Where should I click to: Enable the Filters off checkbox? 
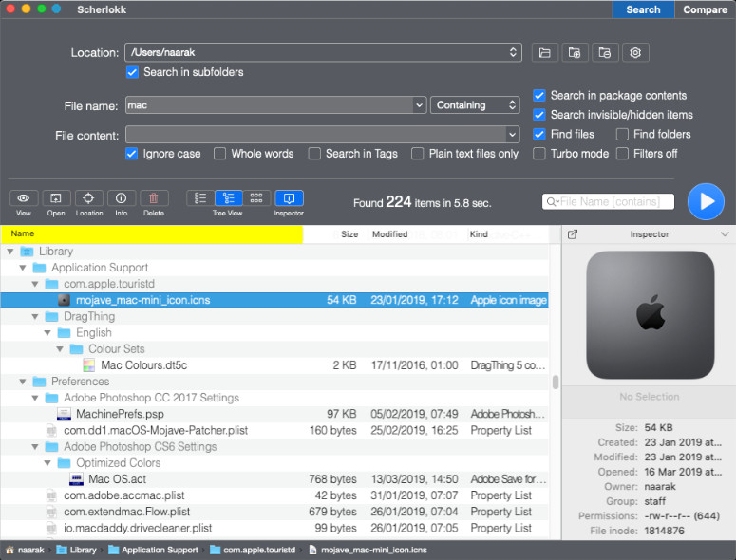pos(622,154)
